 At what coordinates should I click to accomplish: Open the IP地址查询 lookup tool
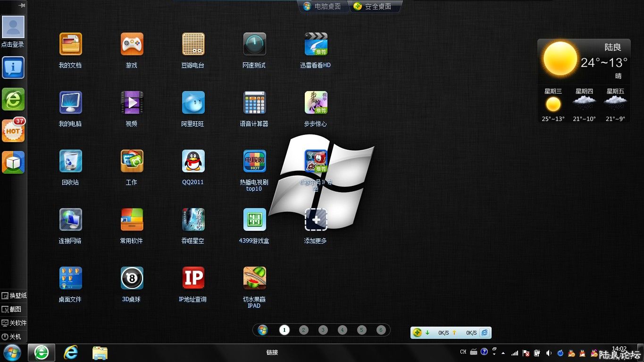[x=193, y=278]
